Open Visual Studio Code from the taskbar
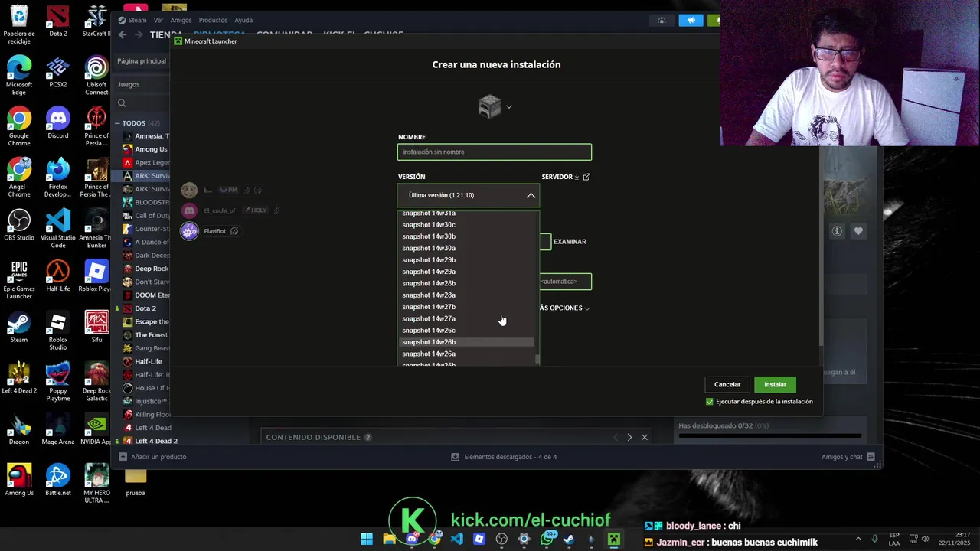980x551 pixels. tap(457, 539)
